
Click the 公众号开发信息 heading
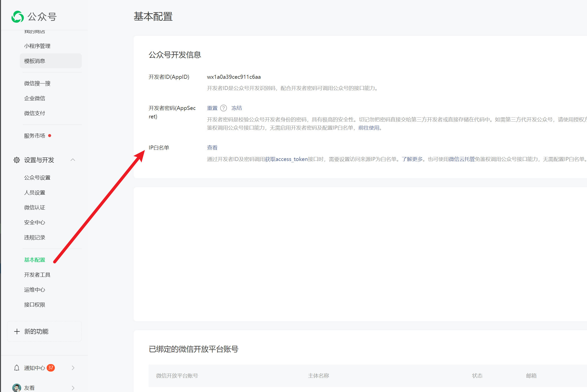click(x=175, y=55)
